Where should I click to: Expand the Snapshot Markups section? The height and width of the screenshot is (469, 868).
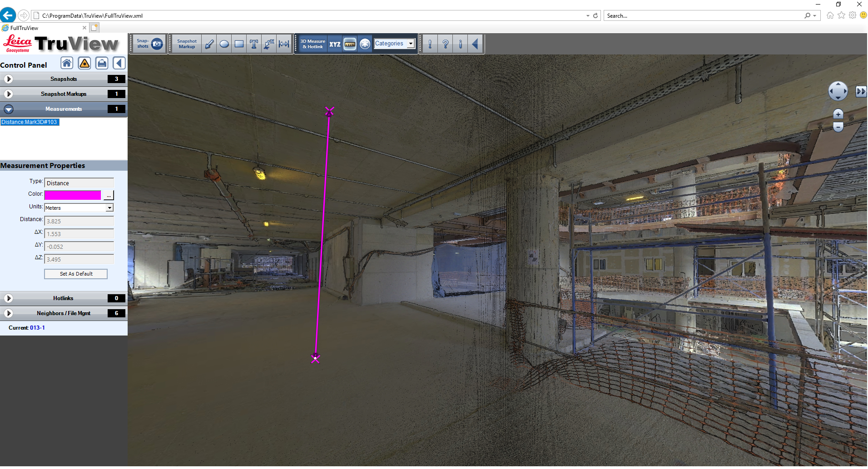[x=8, y=94]
